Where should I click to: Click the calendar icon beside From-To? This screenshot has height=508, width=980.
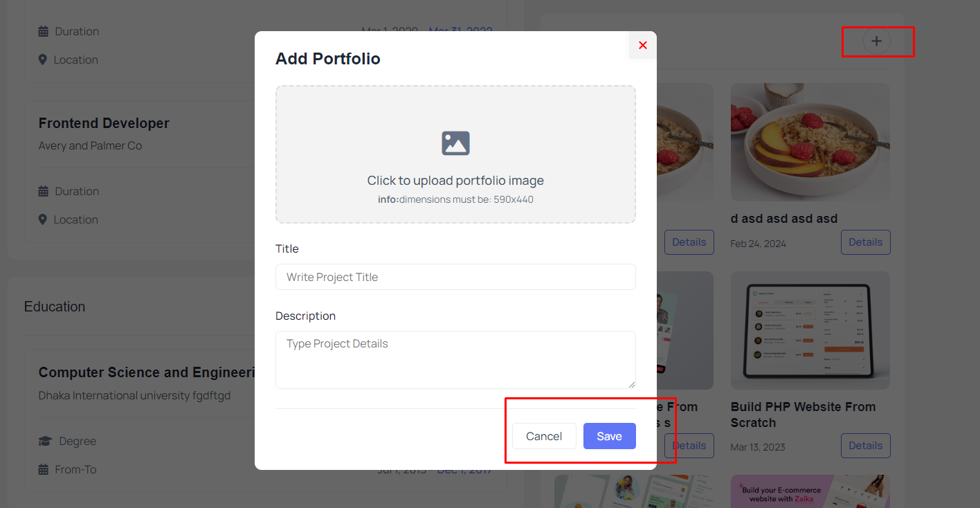coord(43,469)
